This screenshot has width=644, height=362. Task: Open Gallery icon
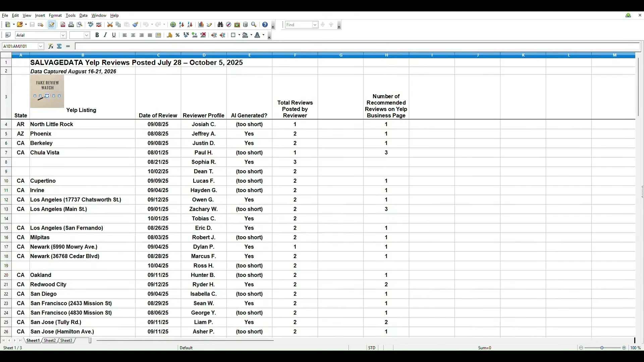click(x=237, y=25)
